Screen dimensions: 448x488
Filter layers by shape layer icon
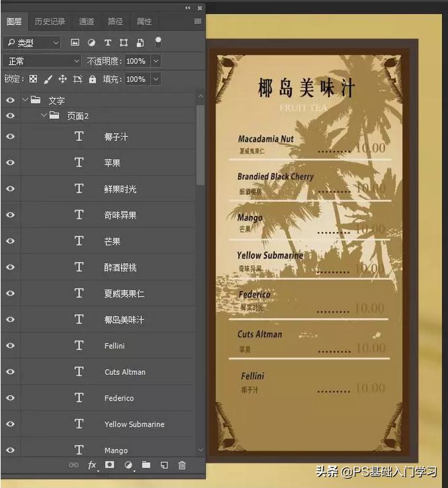pyautogui.click(x=124, y=42)
